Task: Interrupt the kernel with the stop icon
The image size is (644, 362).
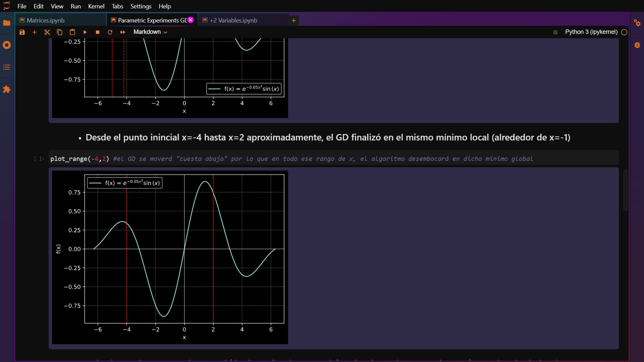Action: [x=98, y=32]
